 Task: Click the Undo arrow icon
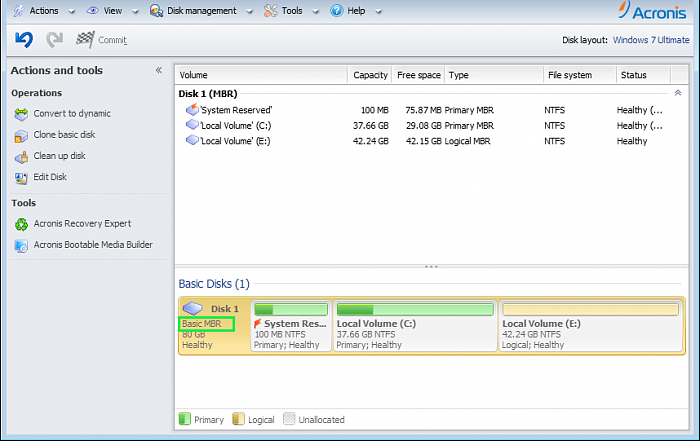[x=24, y=39]
